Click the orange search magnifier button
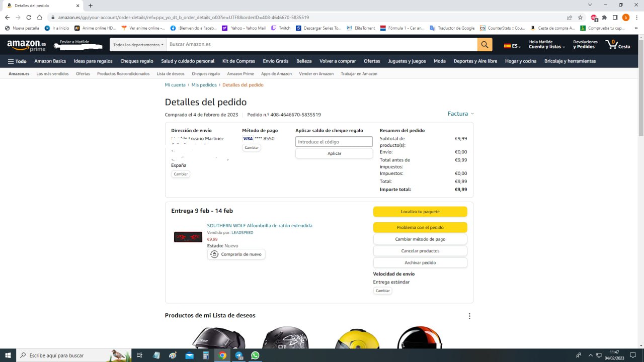This screenshot has height=362, width=644. 485,44
